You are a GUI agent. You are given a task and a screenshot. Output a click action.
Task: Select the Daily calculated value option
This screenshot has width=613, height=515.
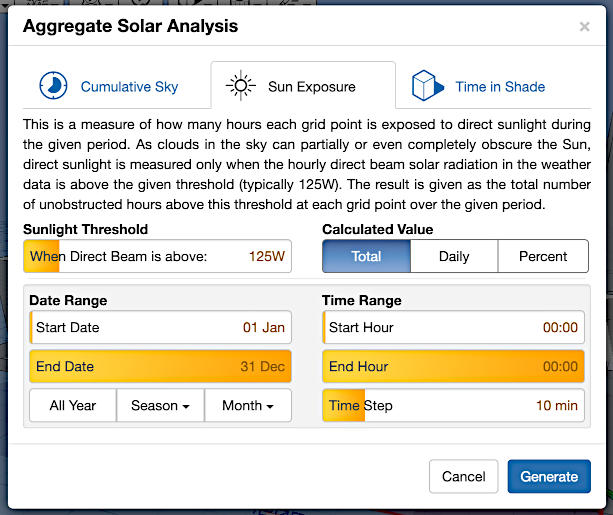[x=454, y=256]
